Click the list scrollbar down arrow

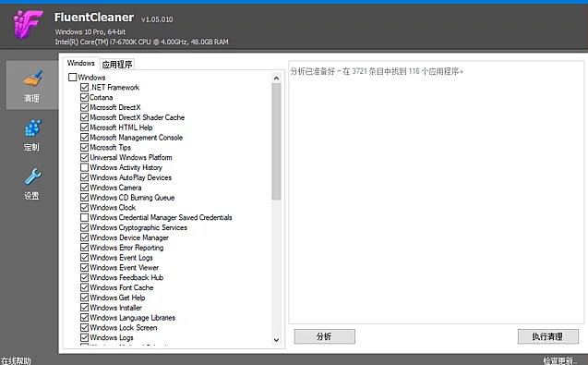276,340
